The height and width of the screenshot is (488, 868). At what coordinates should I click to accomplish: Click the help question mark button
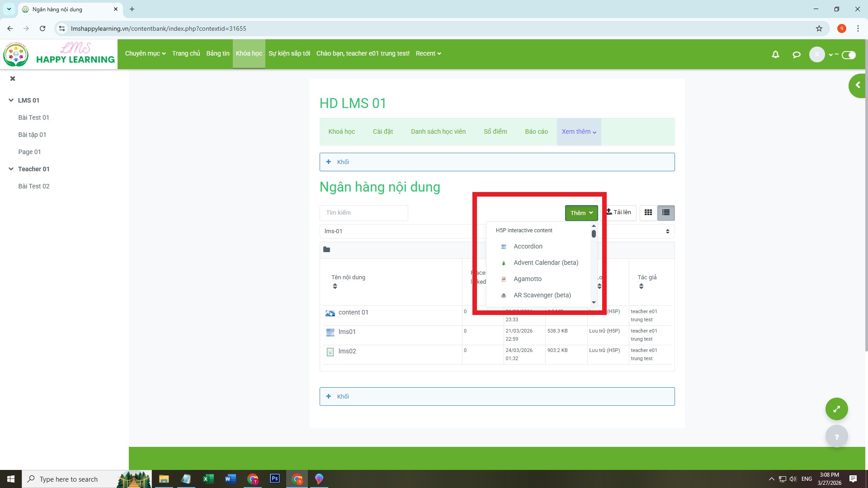[836, 437]
